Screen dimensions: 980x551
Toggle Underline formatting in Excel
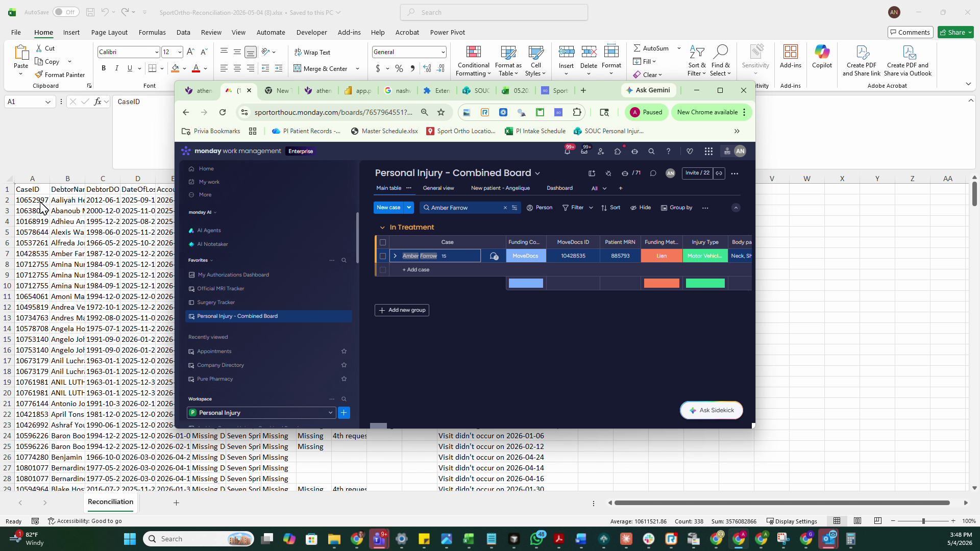coord(130,68)
